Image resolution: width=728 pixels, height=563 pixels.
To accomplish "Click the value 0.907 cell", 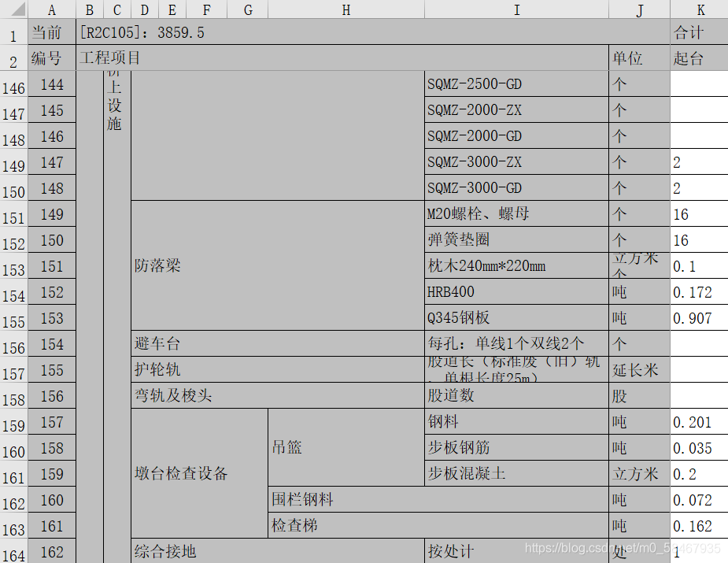I will pos(699,318).
